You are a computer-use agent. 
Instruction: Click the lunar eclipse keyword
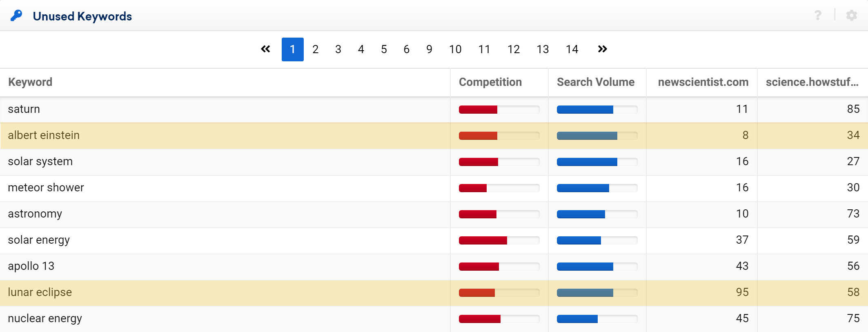(40, 292)
